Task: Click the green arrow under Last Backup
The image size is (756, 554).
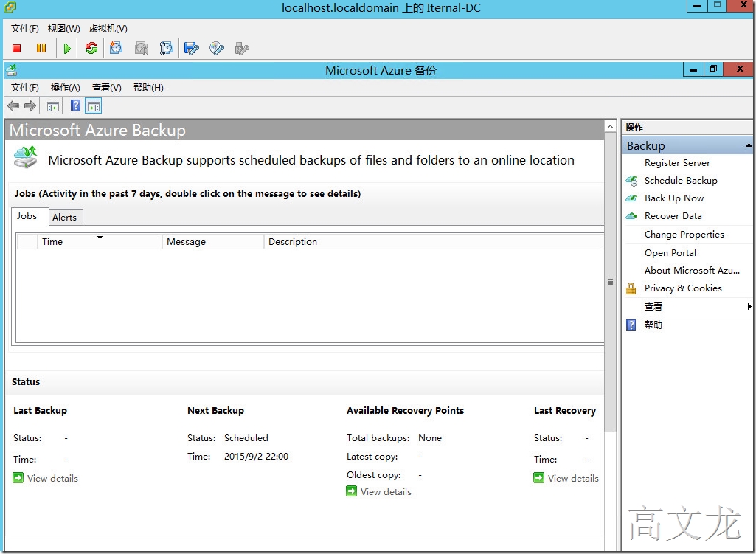Action: 18,478
